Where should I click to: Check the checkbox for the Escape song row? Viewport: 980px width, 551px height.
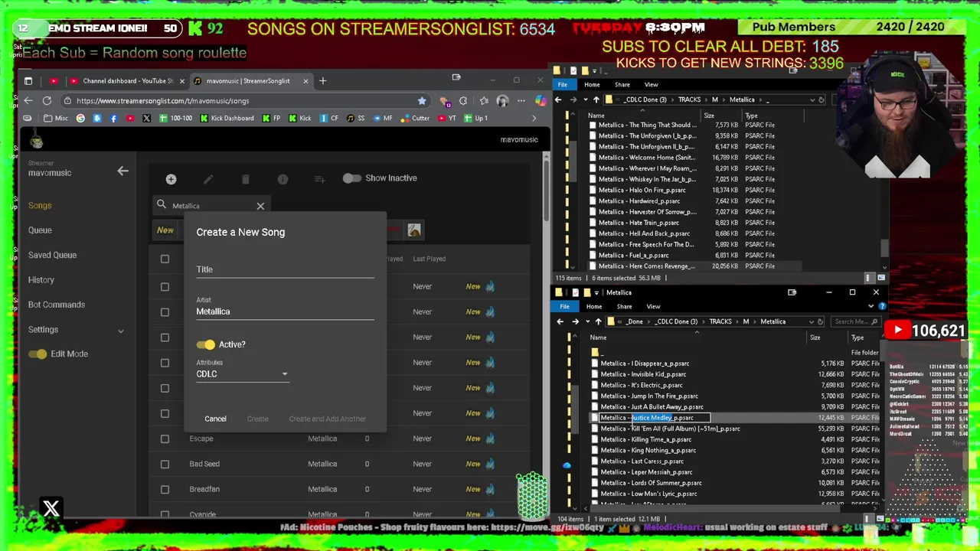(165, 439)
